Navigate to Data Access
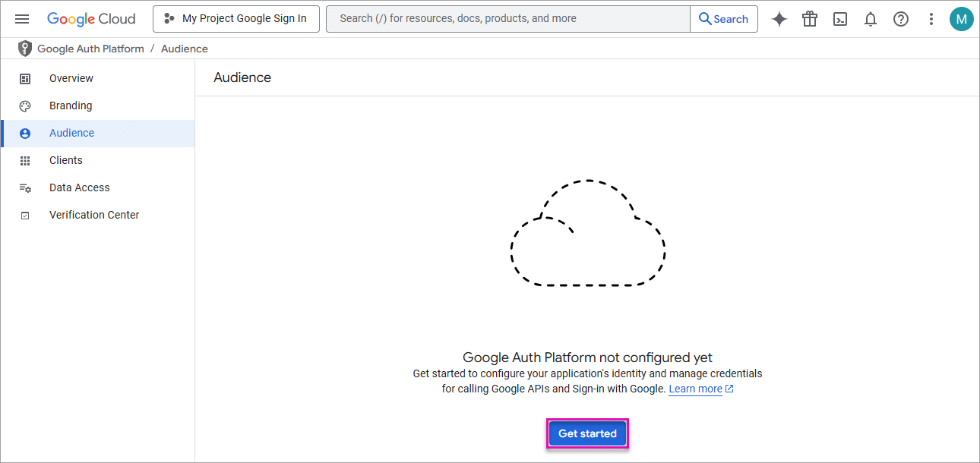 click(80, 187)
